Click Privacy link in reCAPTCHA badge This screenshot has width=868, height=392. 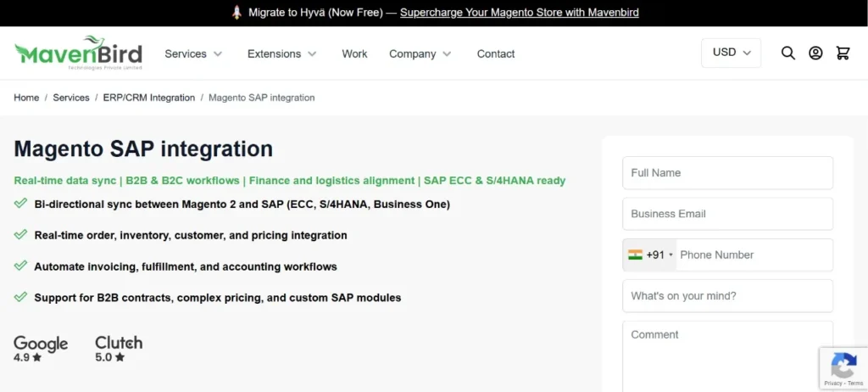(833, 384)
